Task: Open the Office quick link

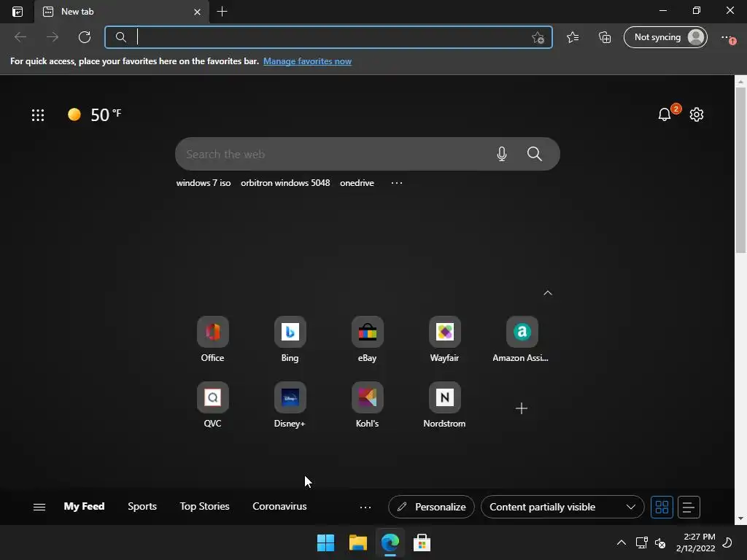Action: (x=212, y=340)
